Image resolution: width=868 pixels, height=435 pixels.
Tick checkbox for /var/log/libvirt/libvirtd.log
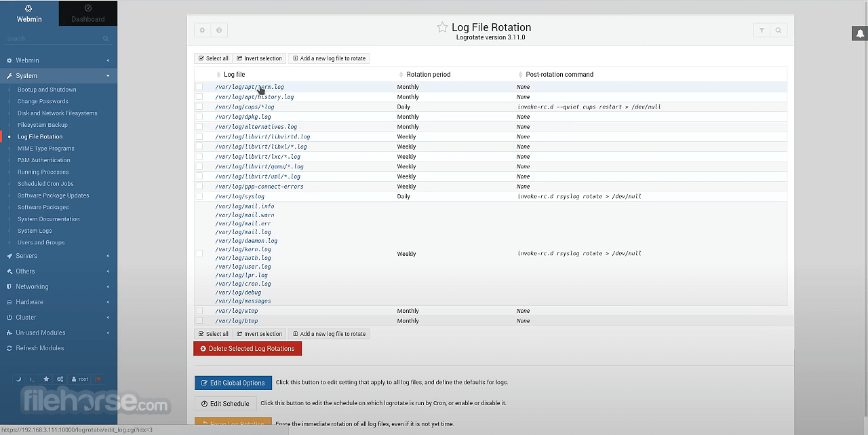coord(199,136)
